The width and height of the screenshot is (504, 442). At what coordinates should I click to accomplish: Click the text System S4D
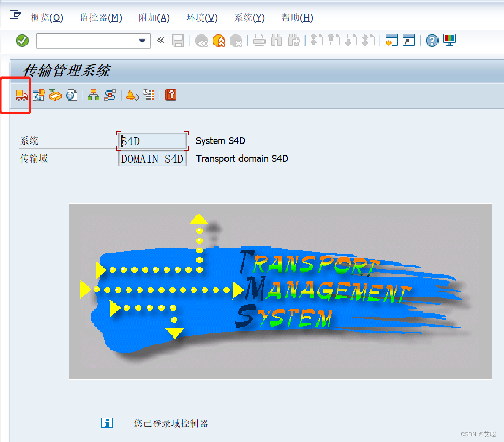click(x=220, y=141)
